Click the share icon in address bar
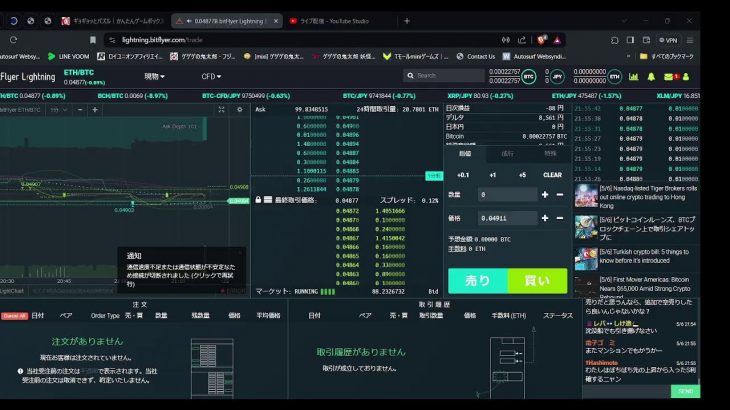This screenshot has height=410, width=730. point(522,40)
